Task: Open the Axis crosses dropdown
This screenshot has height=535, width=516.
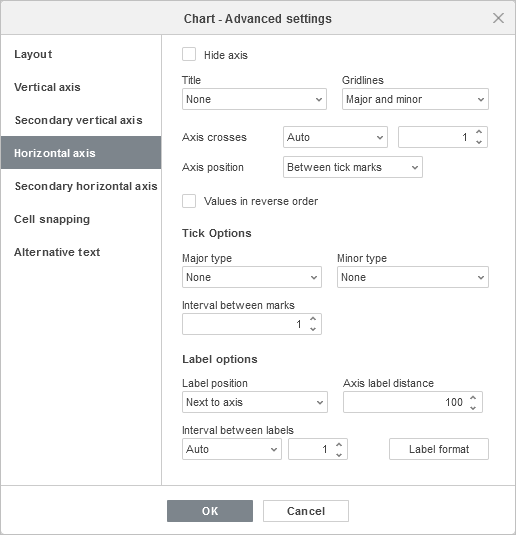Action: coord(335,137)
